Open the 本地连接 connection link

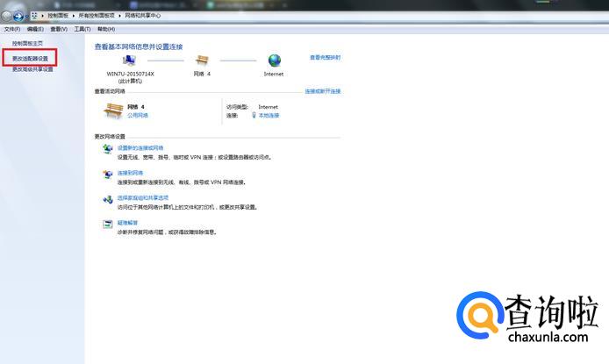point(269,115)
